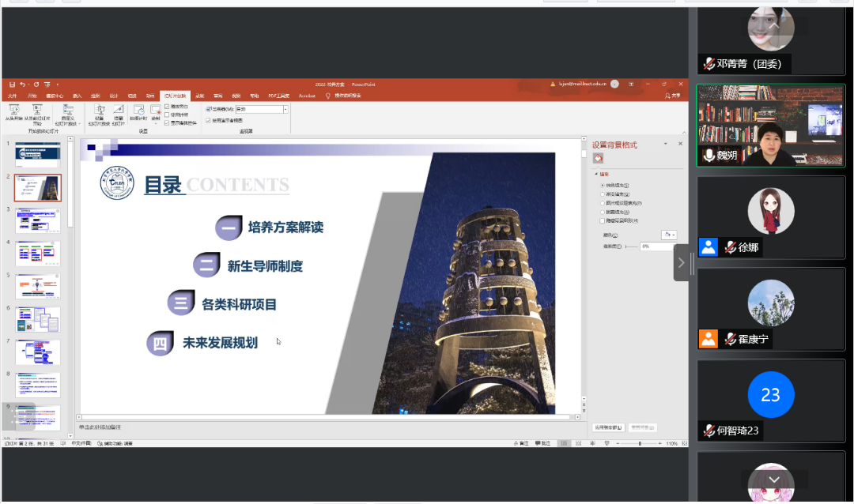The height and width of the screenshot is (504, 854).
Task: Switch to the Acrobat ribbon tab
Action: click(307, 96)
